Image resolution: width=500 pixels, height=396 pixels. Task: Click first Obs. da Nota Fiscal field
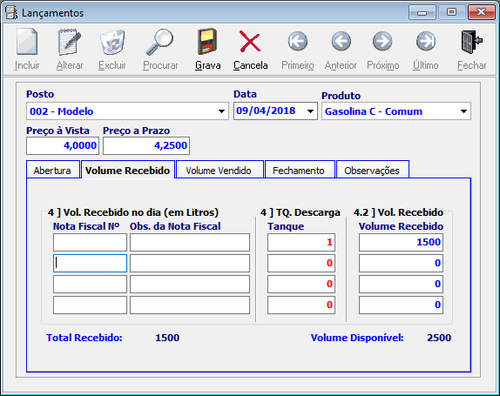[190, 242]
